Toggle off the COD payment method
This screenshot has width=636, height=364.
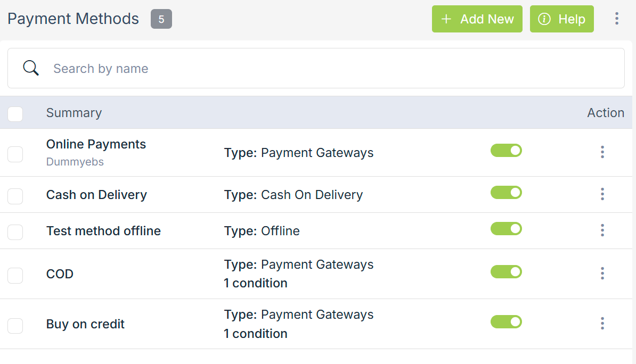[506, 272]
